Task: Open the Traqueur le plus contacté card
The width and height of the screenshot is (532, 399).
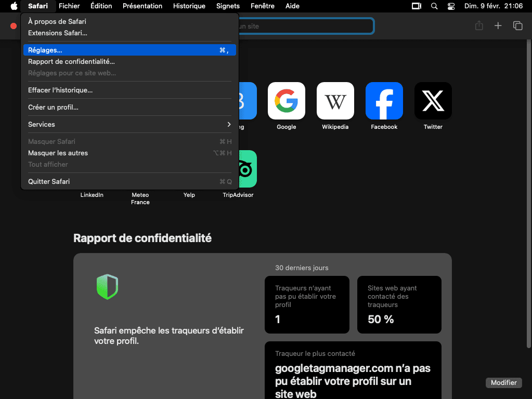Action: point(353,370)
